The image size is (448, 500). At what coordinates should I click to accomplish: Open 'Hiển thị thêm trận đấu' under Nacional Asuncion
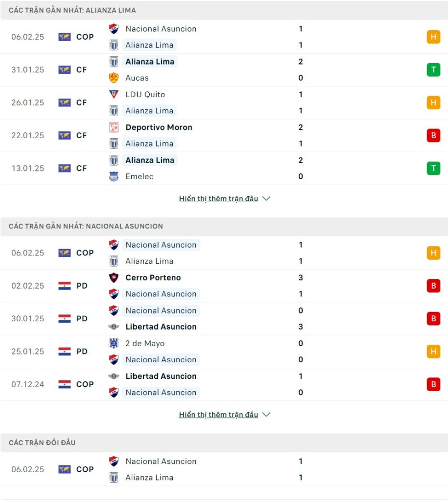click(x=218, y=415)
